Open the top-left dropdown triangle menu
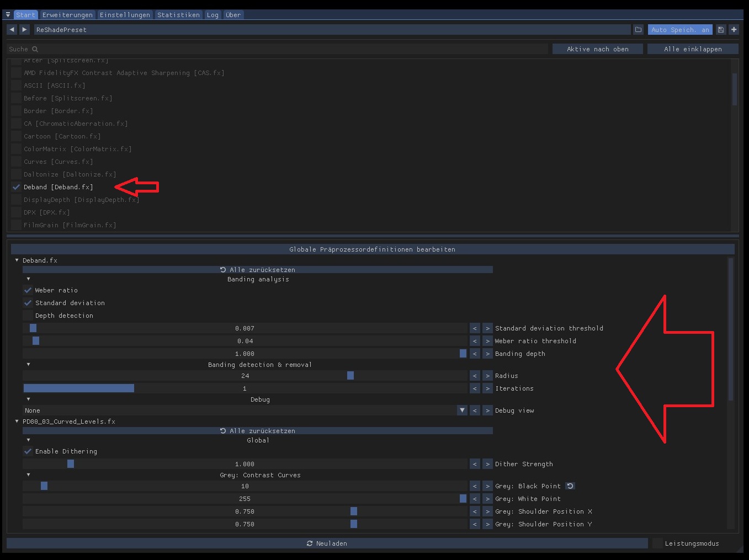Viewport: 749px width, 560px height. click(8, 15)
